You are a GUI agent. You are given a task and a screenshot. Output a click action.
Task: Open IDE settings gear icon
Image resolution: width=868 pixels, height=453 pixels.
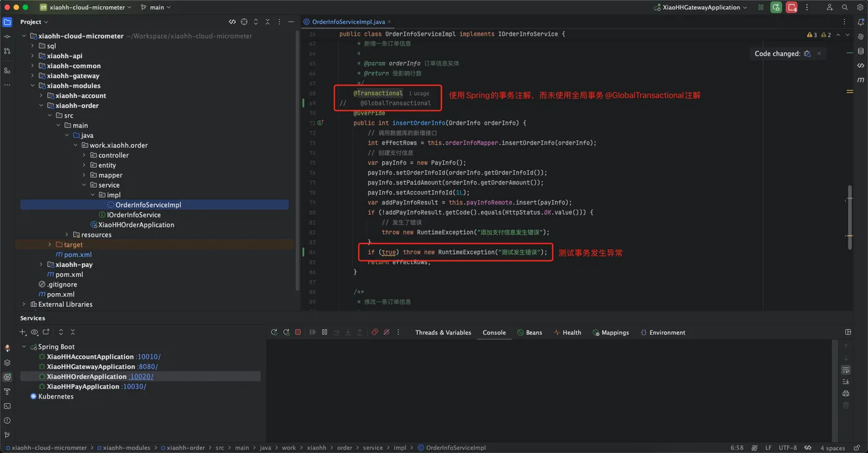point(860,7)
